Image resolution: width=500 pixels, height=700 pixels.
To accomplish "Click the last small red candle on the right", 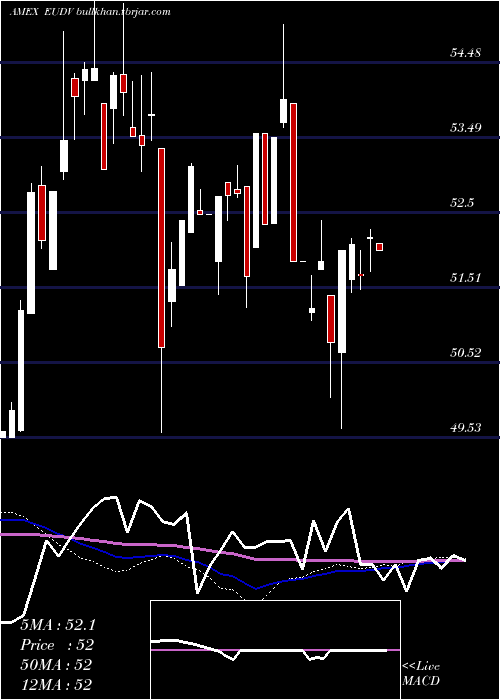I will tap(379, 247).
